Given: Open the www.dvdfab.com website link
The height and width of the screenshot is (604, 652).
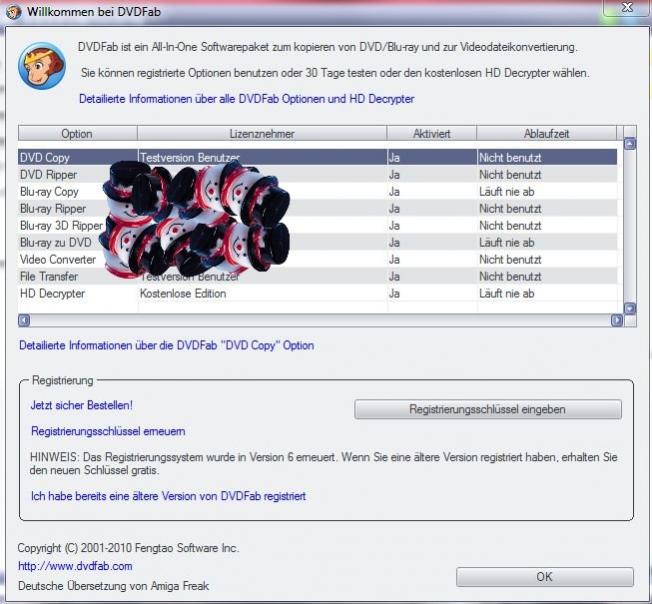Looking at the screenshot, I should tap(75, 566).
